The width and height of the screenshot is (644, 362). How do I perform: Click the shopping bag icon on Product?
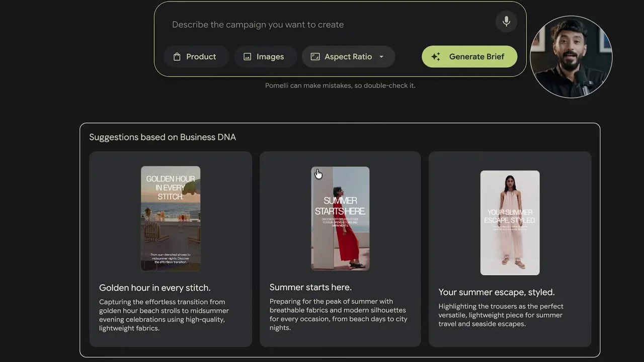pos(177,57)
